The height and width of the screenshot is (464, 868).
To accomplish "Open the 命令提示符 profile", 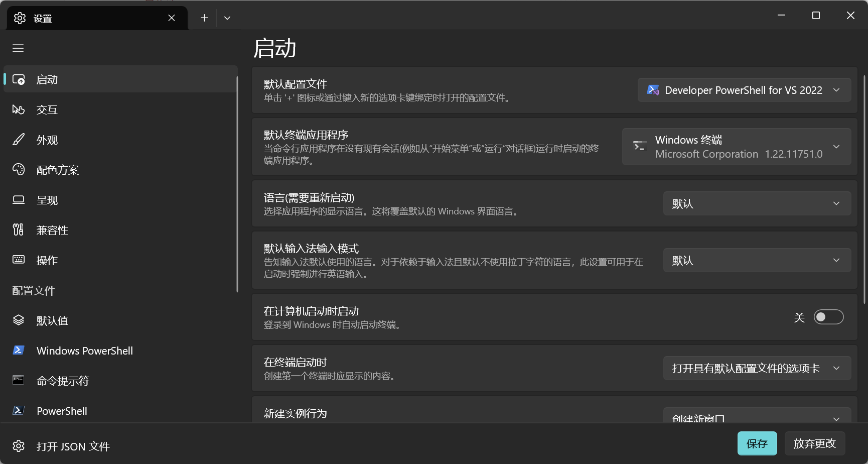I will (x=120, y=381).
